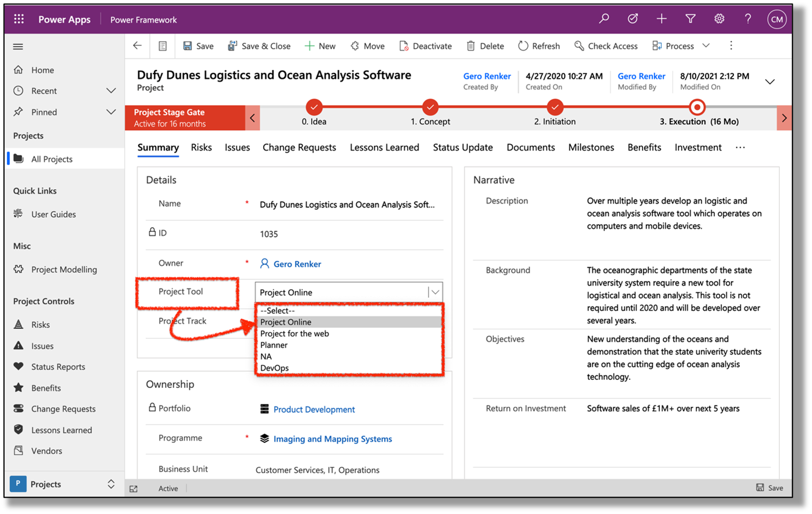Image resolution: width=812 pixels, height=514 pixels.
Task: Create a New record
Action: pyautogui.click(x=320, y=46)
